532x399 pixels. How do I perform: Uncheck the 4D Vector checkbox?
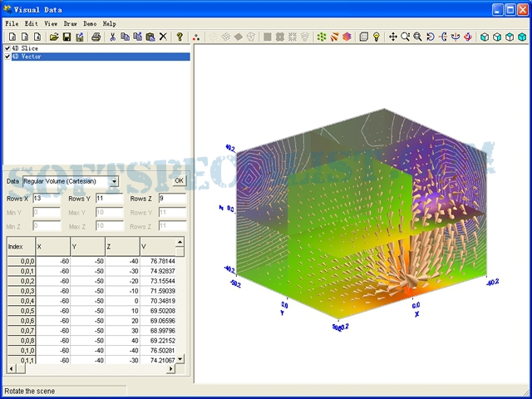coord(7,57)
